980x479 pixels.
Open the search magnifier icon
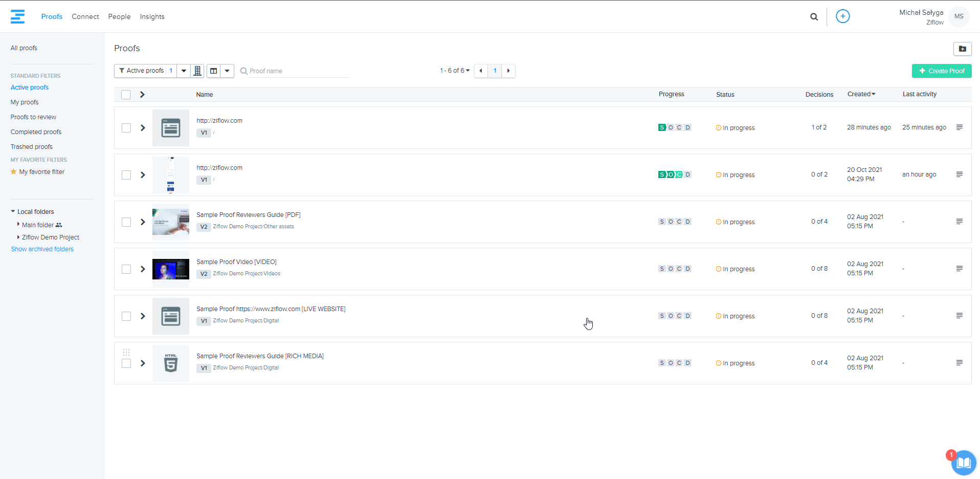click(x=814, y=17)
